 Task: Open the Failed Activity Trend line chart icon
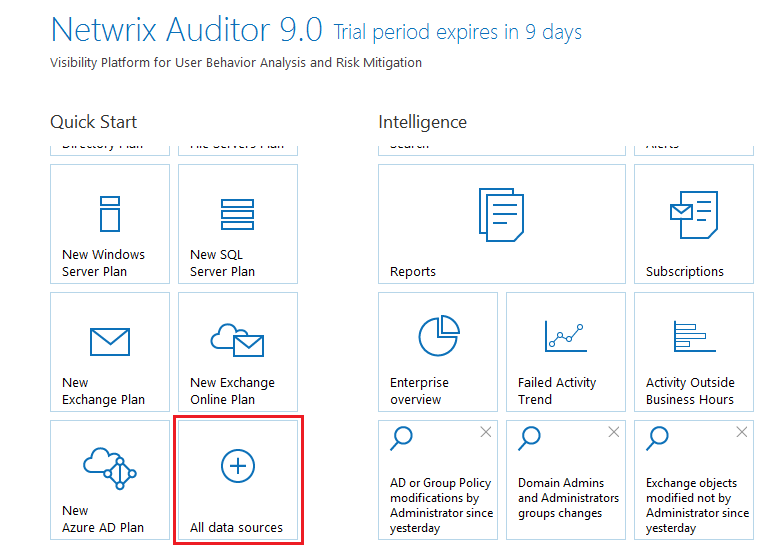[565, 336]
